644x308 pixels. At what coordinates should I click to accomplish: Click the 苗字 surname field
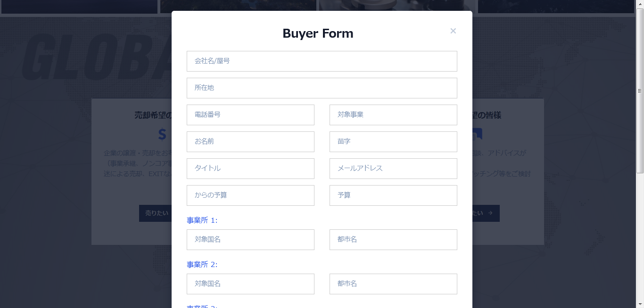click(393, 142)
